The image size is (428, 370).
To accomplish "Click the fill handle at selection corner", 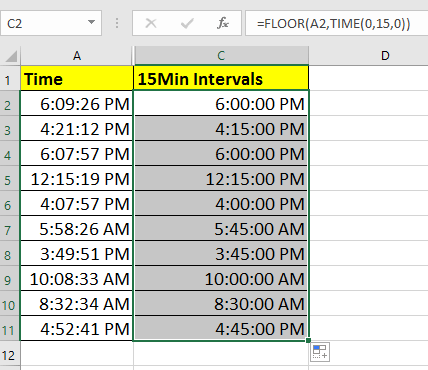I will [308, 340].
